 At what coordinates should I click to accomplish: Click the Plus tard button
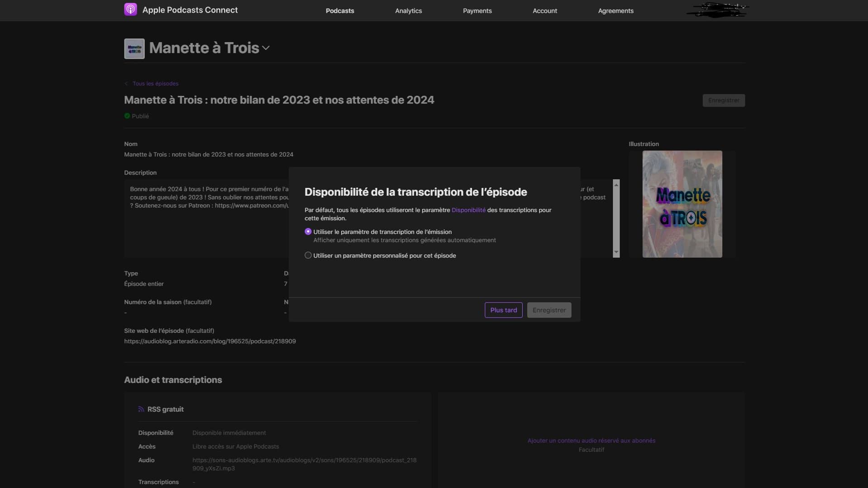pos(503,310)
